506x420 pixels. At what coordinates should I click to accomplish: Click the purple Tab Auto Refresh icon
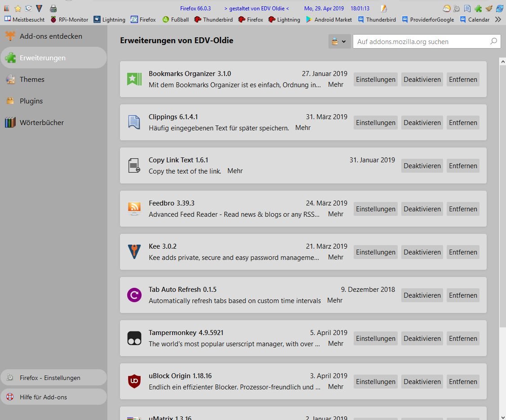coord(134,295)
